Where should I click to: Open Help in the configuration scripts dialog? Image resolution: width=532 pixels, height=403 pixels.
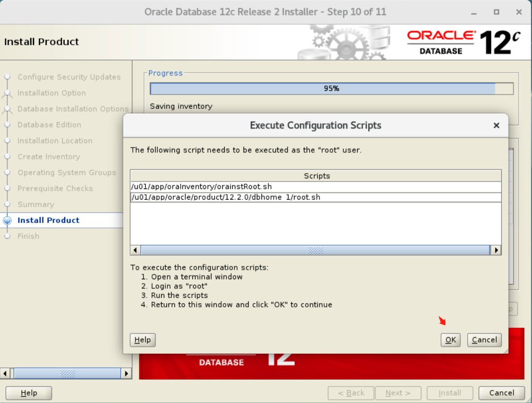(142, 340)
